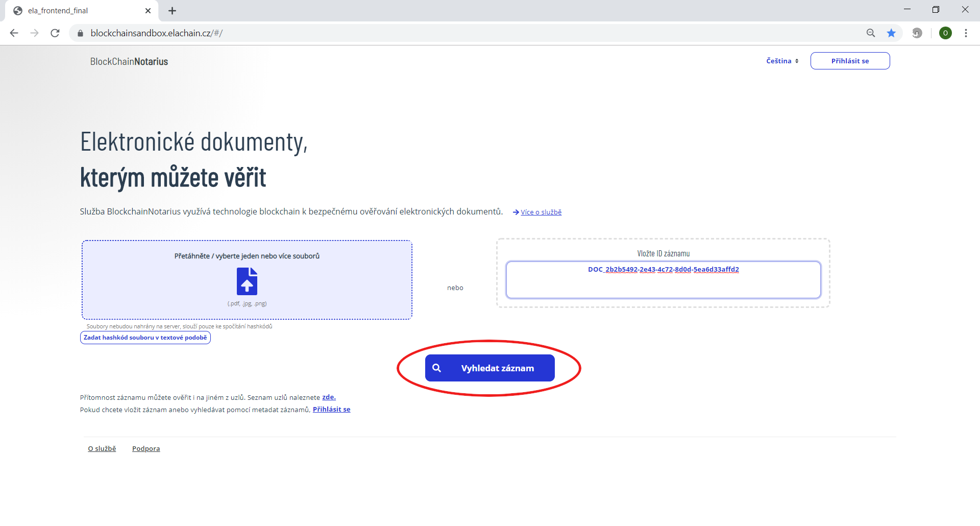Select the ela_frontend_final tab
This screenshot has height=526, width=980.
pyautogui.click(x=77, y=11)
